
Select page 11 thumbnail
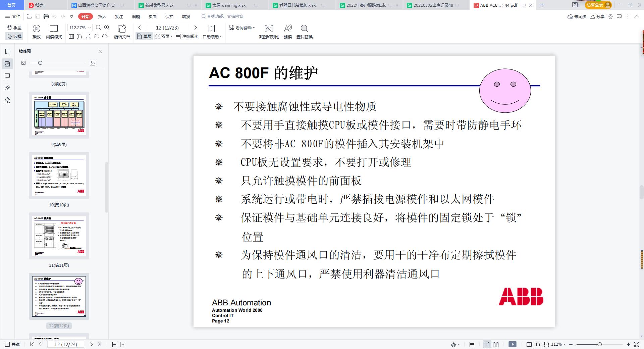point(59,236)
